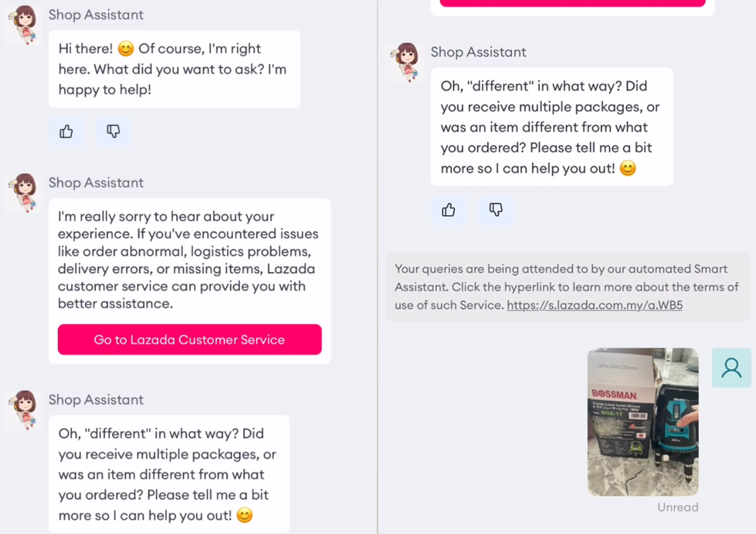
Task: Like the "Hi there!" reply with thumbs up
Action: pos(66,131)
